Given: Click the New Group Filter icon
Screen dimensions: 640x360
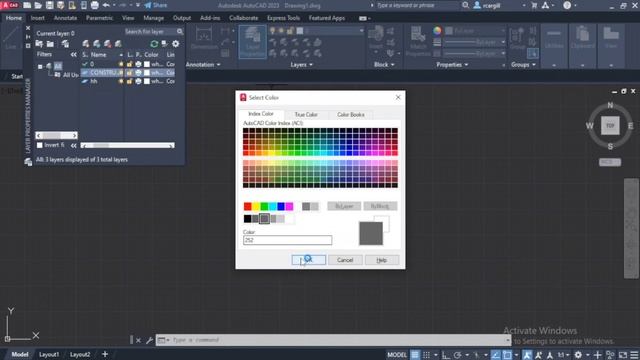Looking at the screenshot, I should pos(50,44).
